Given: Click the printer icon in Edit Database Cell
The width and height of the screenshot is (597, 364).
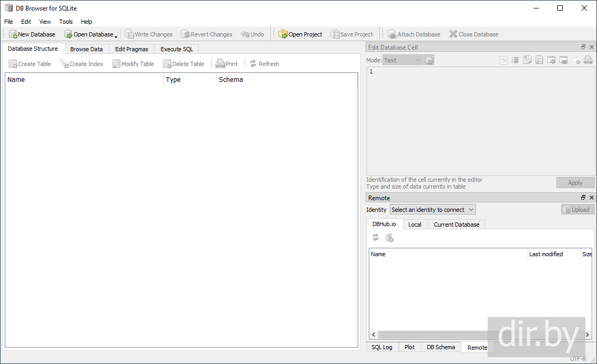Looking at the screenshot, I should click(x=587, y=60).
